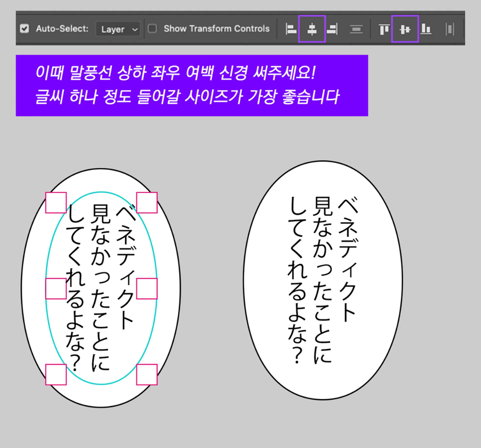The width and height of the screenshot is (481, 448).
Task: Click the Align right edges icon
Action: coord(332,29)
